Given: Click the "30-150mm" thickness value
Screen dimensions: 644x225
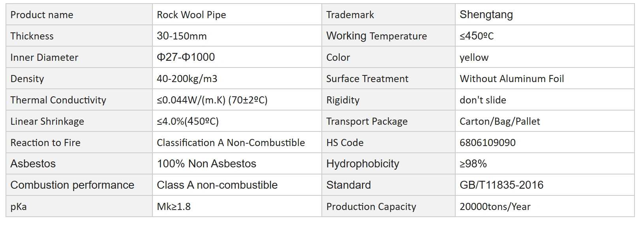Looking at the screenshot, I should click(182, 36).
